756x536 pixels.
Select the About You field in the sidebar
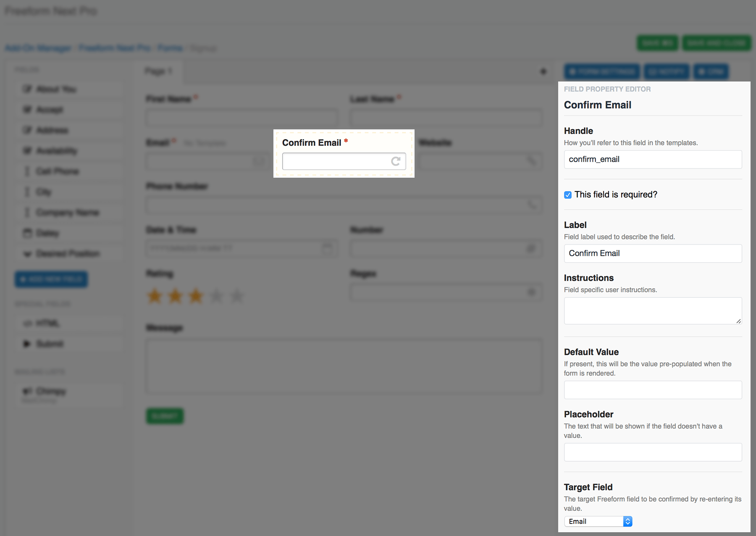[x=69, y=89]
